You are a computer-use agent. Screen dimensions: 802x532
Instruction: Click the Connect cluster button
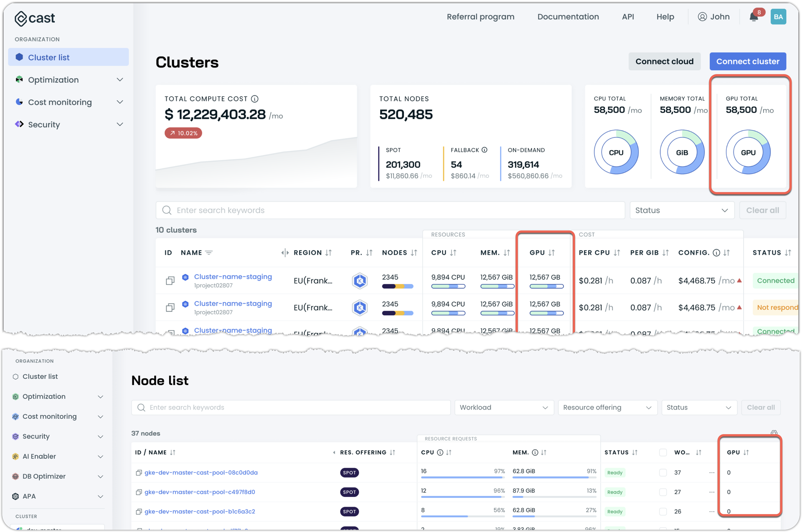coord(747,61)
